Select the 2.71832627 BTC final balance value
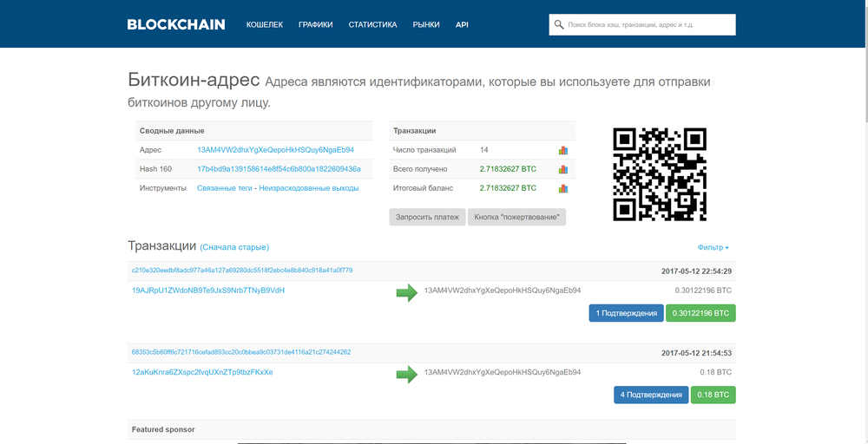868x444 pixels. (x=508, y=188)
